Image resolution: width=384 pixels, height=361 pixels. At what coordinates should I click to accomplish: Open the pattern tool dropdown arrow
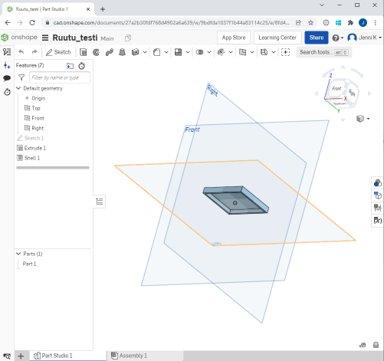pyautogui.click(x=188, y=52)
